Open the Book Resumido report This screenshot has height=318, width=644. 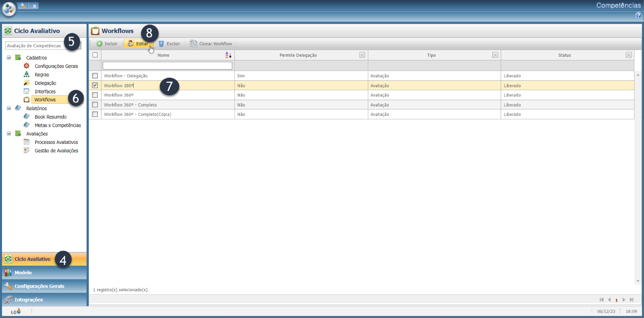pos(51,117)
